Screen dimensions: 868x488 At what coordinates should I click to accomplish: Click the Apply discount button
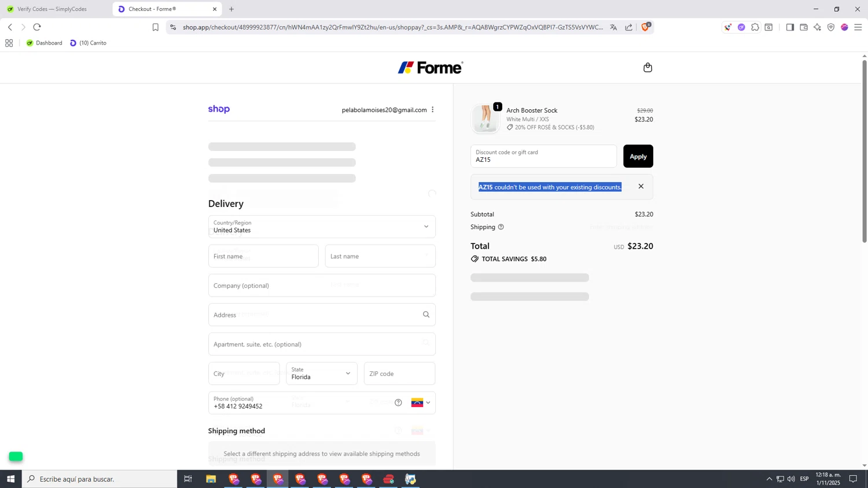coord(638,156)
